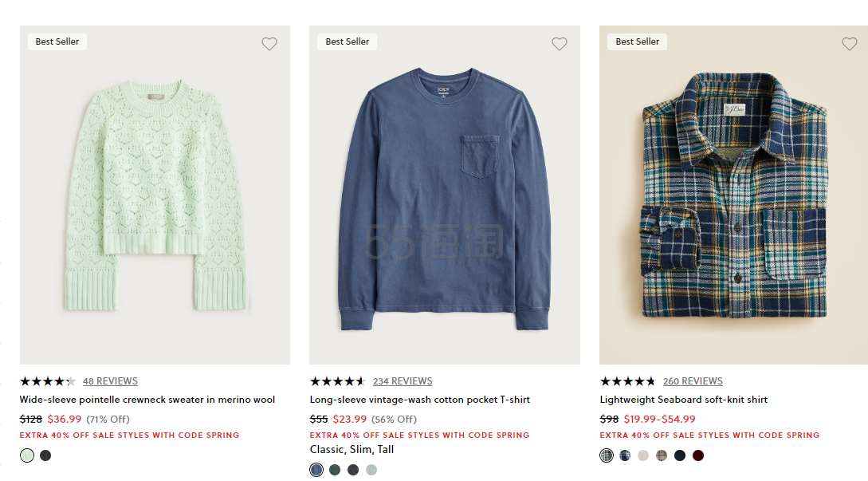Screen dimensions: 868x481
Task: Open 234 REVIEWS for the pocket T-shirt
Action: [x=403, y=381]
